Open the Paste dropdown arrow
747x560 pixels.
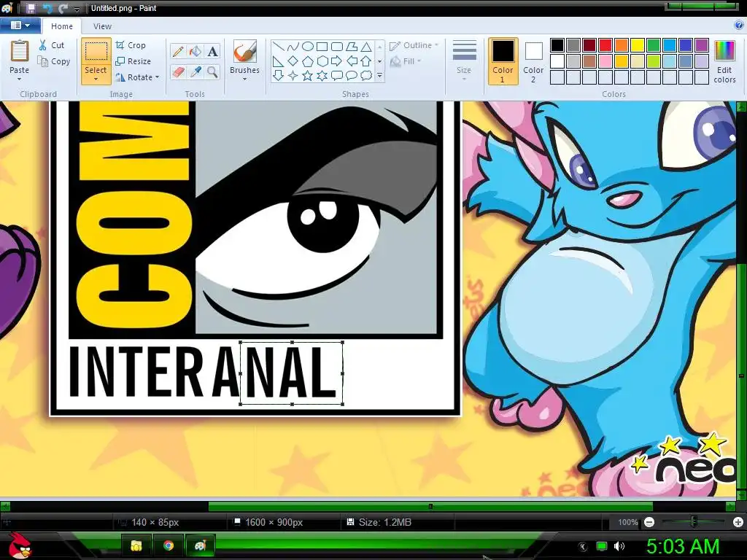(x=20, y=79)
